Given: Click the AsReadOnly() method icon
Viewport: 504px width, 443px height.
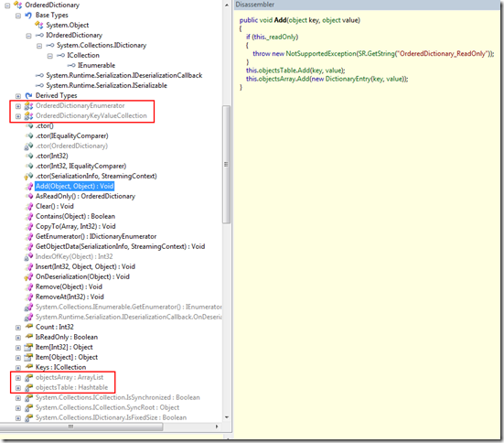Looking at the screenshot, I should (x=29, y=196).
